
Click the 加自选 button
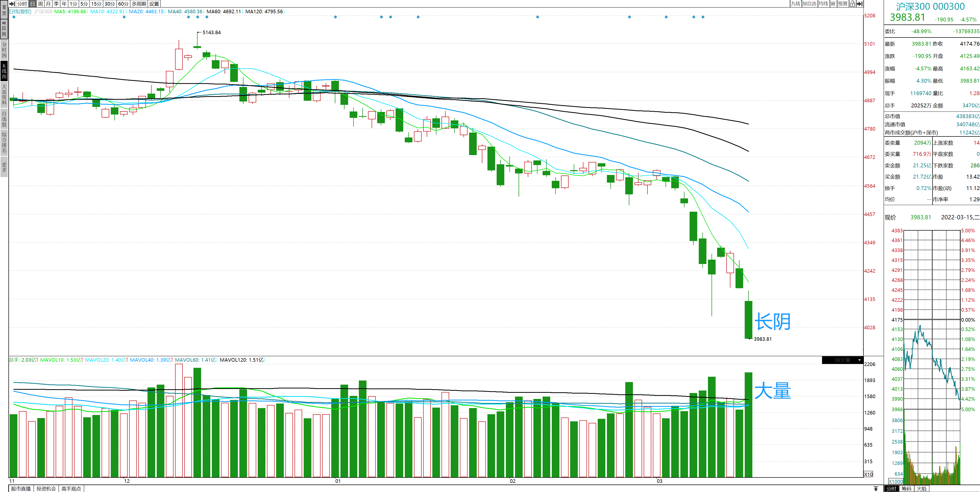pyautogui.click(x=809, y=4)
